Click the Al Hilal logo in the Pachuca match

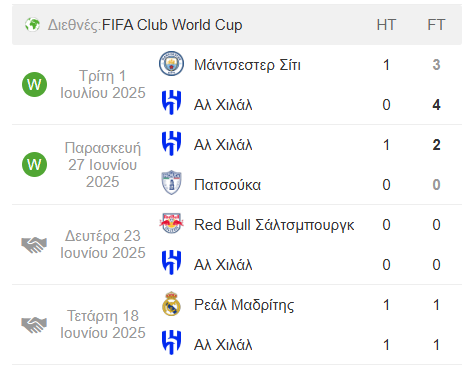[171, 143]
